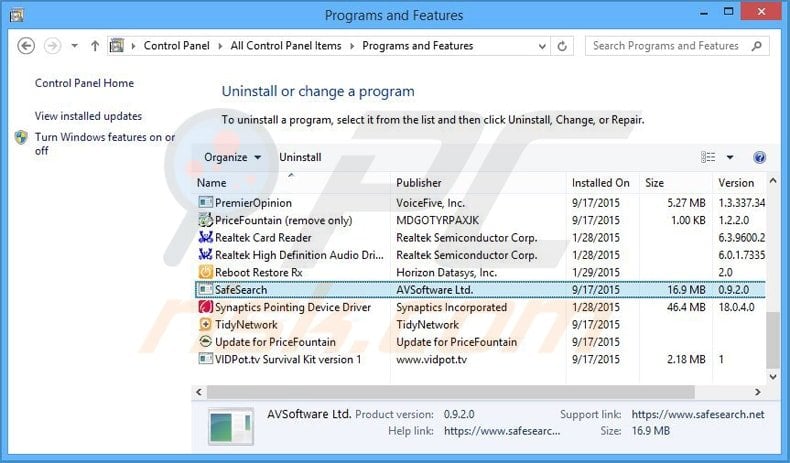Sort by the Version column header
This screenshot has width=790, height=463.
click(x=739, y=182)
